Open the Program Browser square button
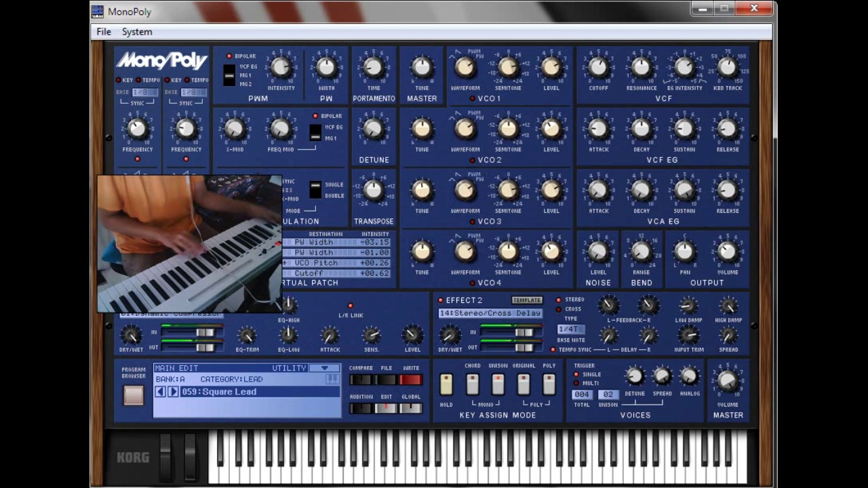This screenshot has height=488, width=868. coord(134,394)
